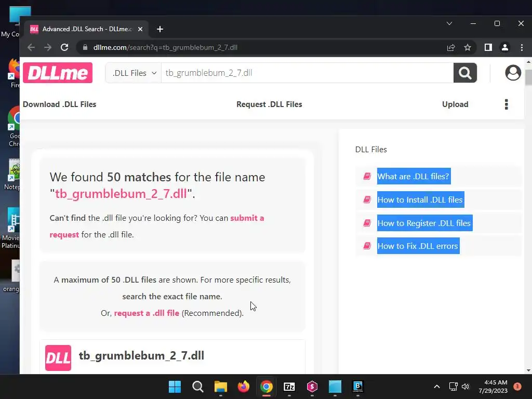Click the Chrome address bar URL
532x399 pixels.
165,47
